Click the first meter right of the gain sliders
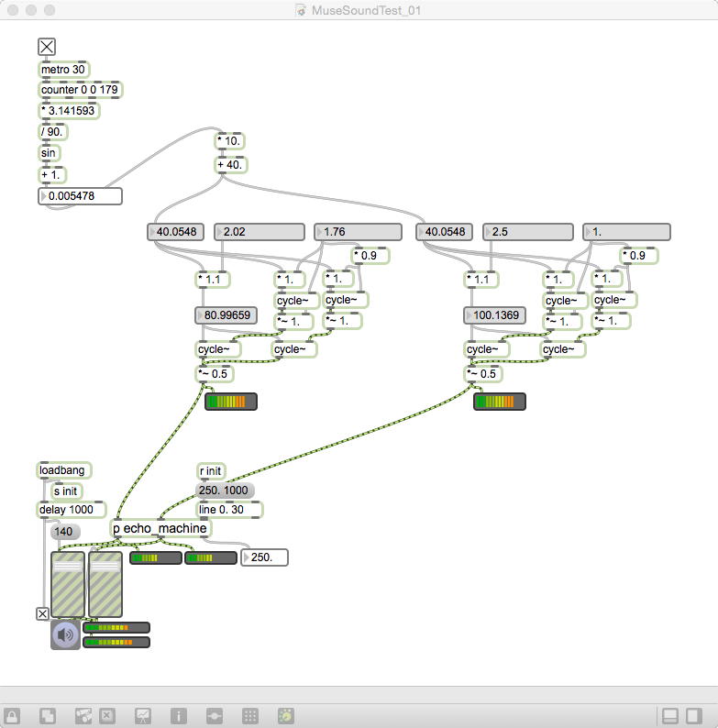 (x=156, y=557)
